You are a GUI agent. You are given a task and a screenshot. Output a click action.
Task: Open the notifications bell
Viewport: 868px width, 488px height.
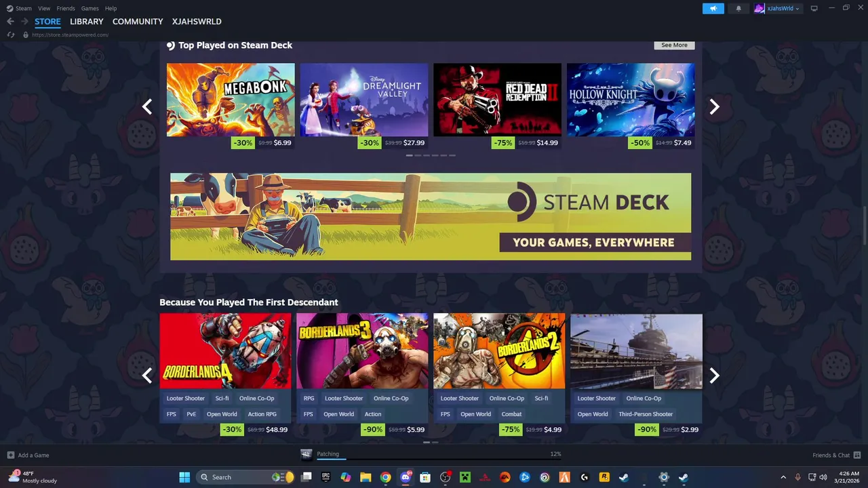[738, 8]
